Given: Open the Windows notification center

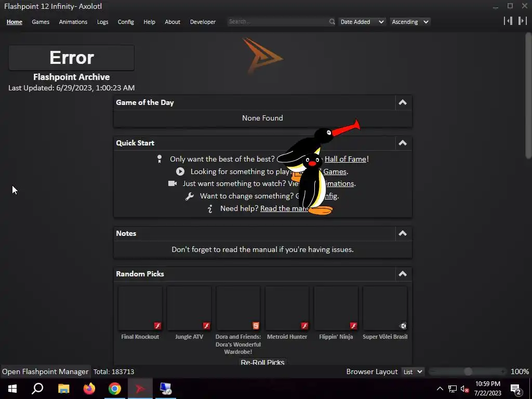Looking at the screenshot, I should 516,389.
